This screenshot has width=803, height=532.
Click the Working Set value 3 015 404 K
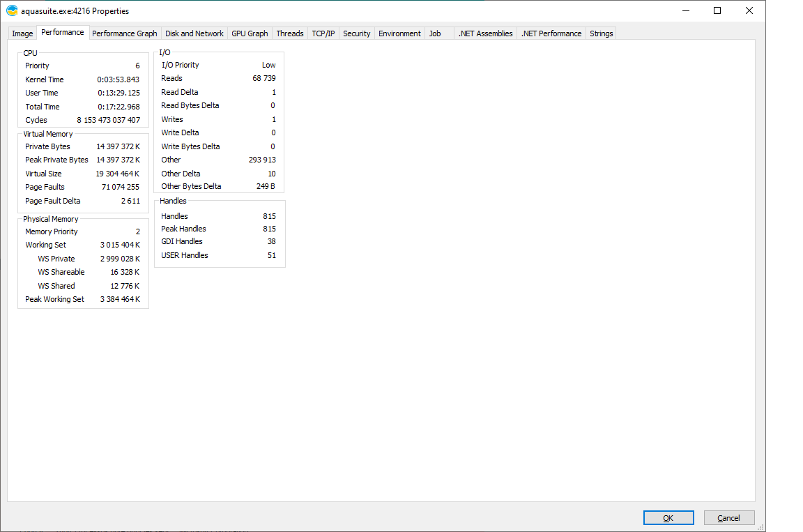click(x=121, y=245)
